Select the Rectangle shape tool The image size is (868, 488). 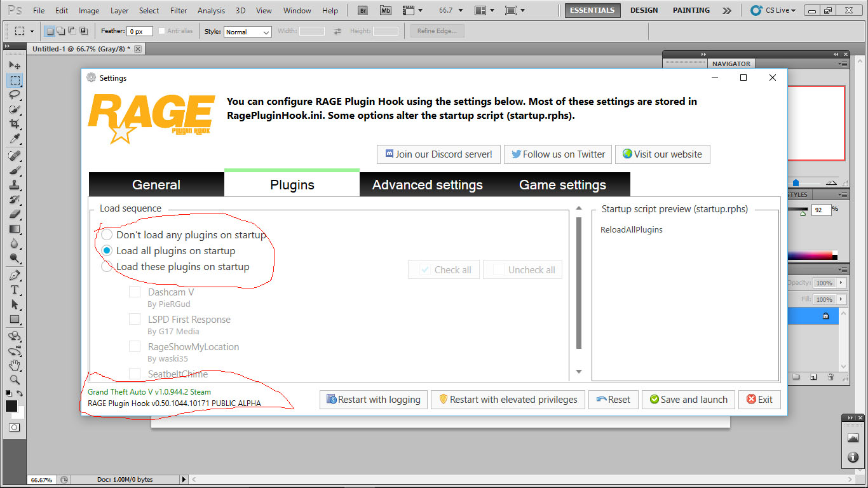[x=14, y=319]
